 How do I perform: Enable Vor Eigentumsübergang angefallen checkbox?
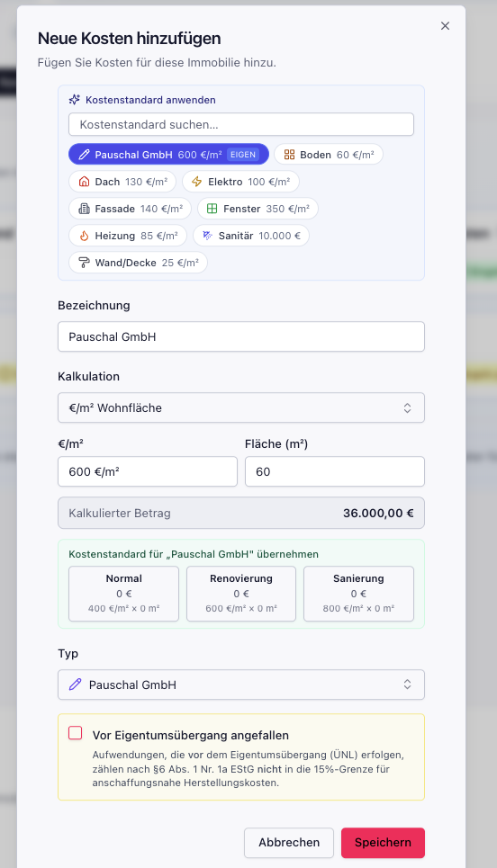point(76,733)
